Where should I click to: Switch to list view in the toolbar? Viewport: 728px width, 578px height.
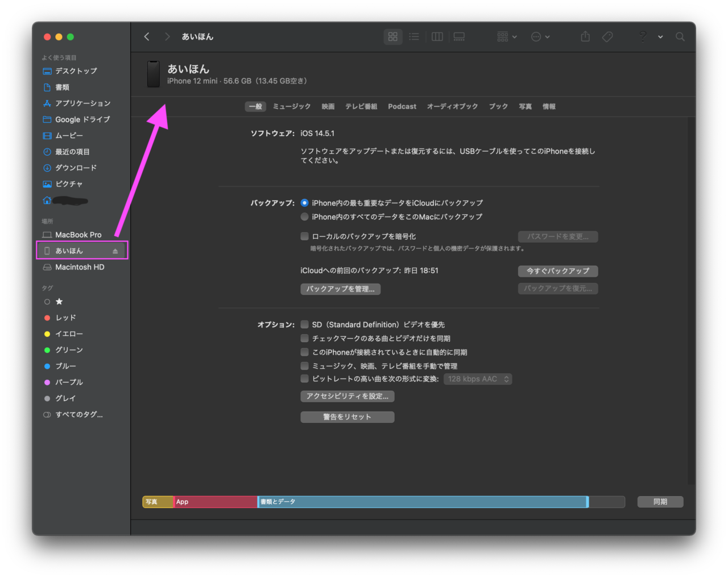(x=414, y=36)
